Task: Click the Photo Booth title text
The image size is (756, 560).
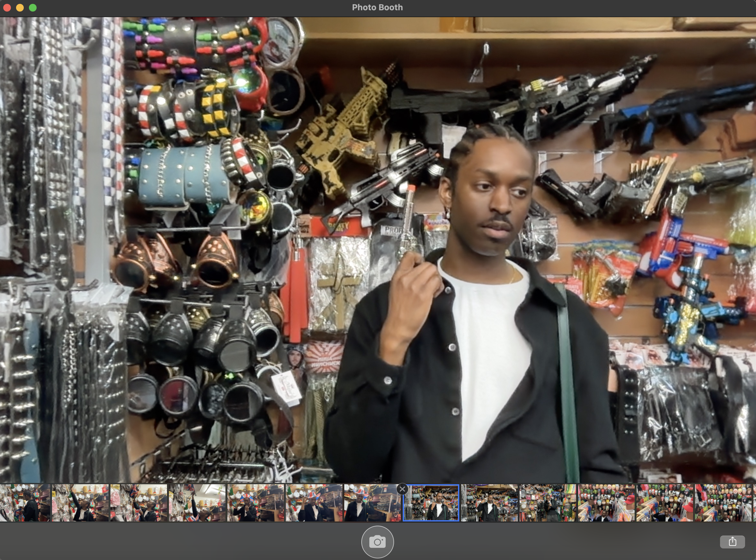Action: 377,7
